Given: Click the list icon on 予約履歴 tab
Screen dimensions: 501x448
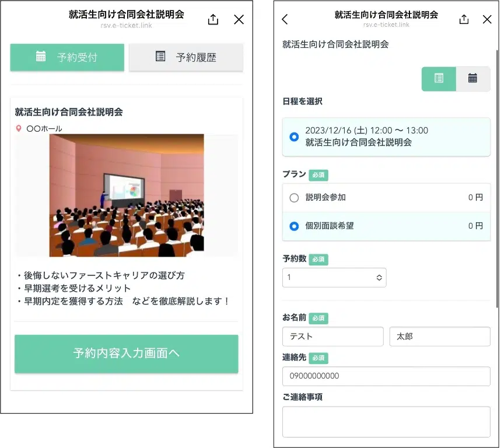Looking at the screenshot, I should (160, 56).
